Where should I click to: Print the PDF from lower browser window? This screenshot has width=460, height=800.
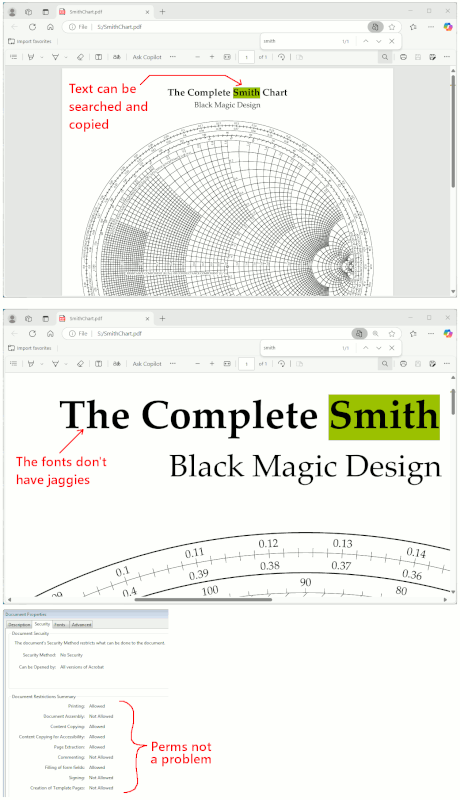tap(403, 364)
